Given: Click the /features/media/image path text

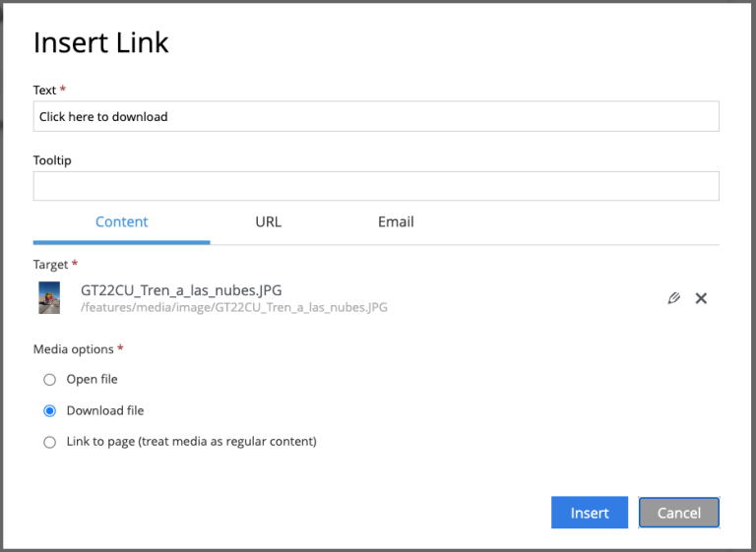Looking at the screenshot, I should [x=234, y=308].
